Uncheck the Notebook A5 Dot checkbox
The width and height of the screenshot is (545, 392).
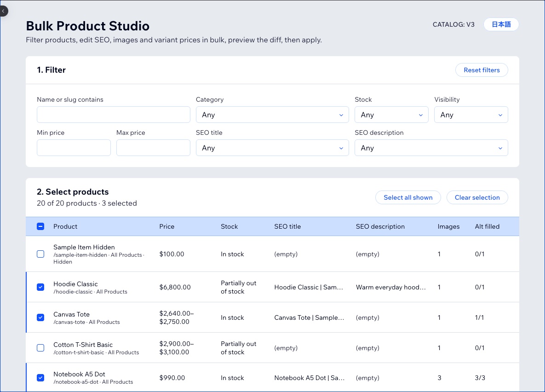40,378
